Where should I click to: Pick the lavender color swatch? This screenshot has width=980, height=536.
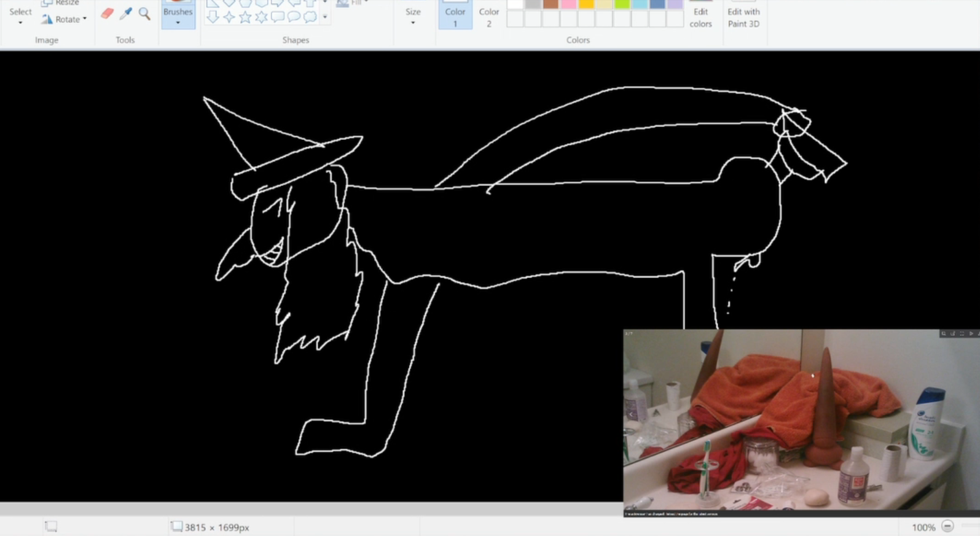click(x=675, y=4)
